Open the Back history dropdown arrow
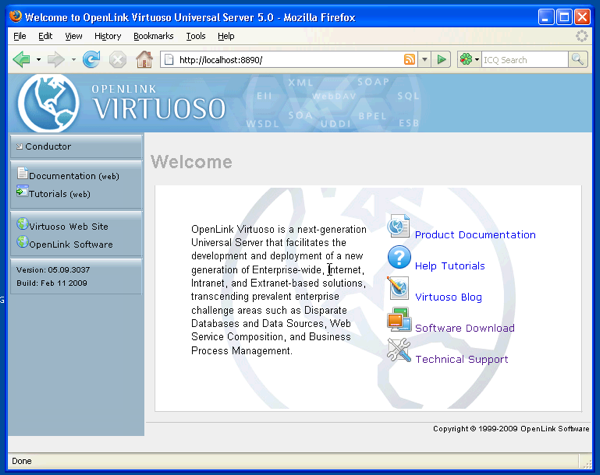 [38, 60]
